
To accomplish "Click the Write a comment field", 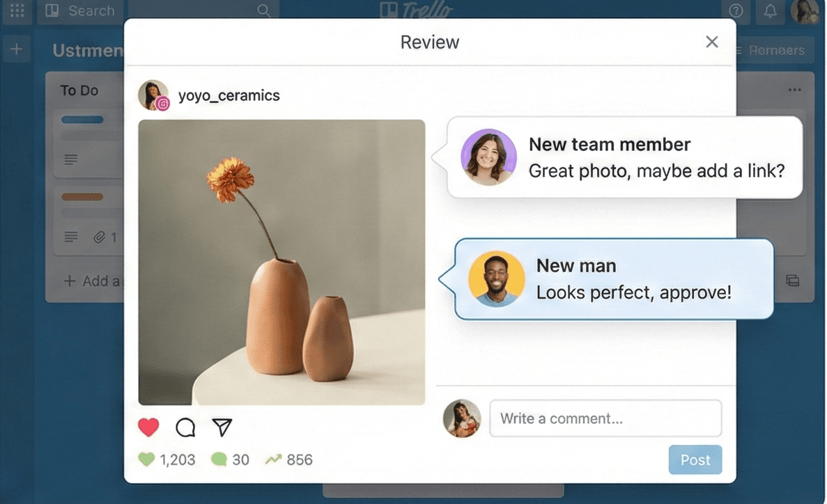I will (605, 418).
